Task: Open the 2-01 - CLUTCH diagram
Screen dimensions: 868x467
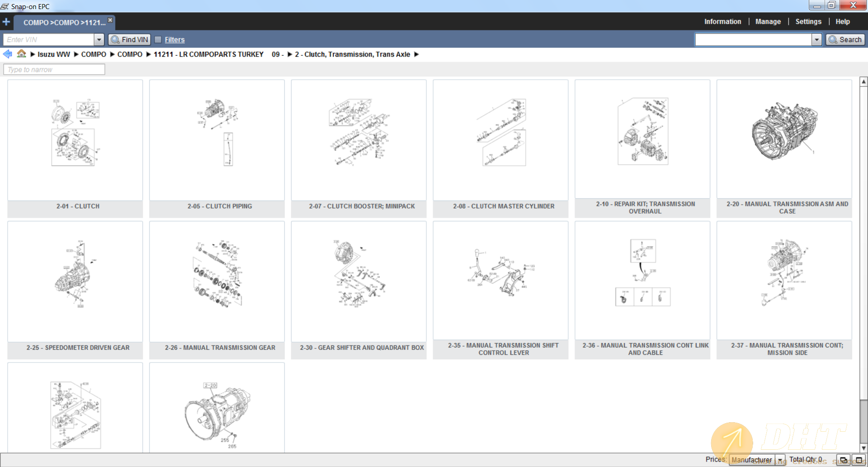Action: click(75, 140)
